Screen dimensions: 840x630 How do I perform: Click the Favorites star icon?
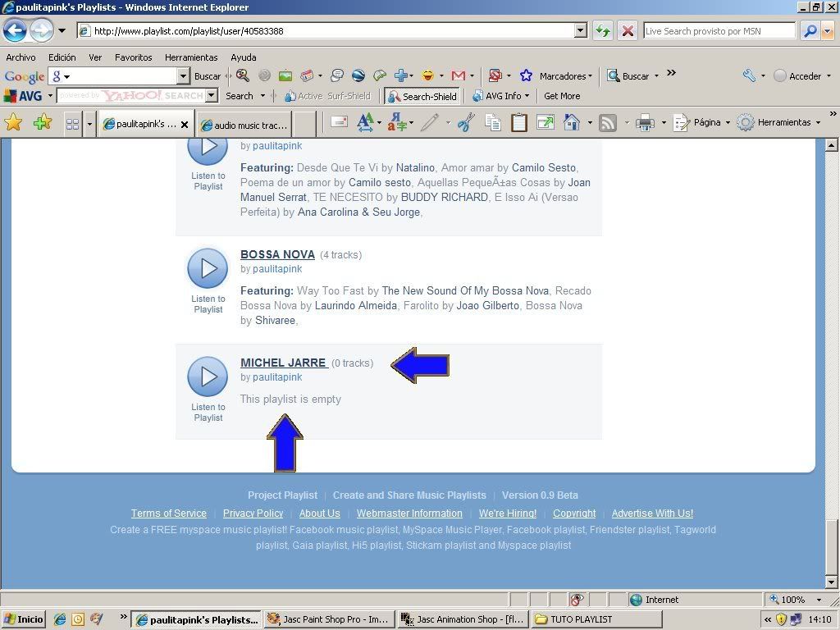(x=14, y=123)
